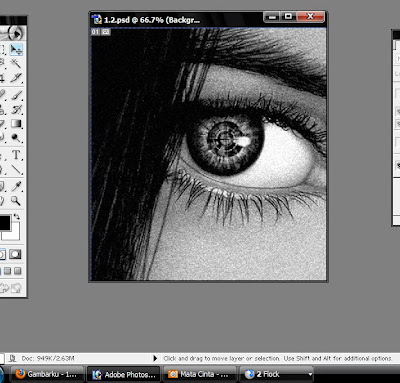
Task: Switch to Quick Mask mode
Action: [x=15, y=255]
